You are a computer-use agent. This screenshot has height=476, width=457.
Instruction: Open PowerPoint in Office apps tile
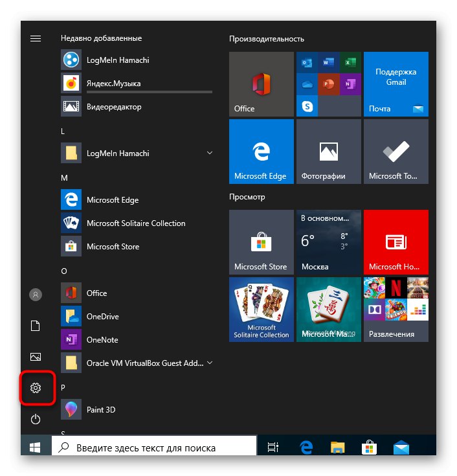click(x=328, y=84)
